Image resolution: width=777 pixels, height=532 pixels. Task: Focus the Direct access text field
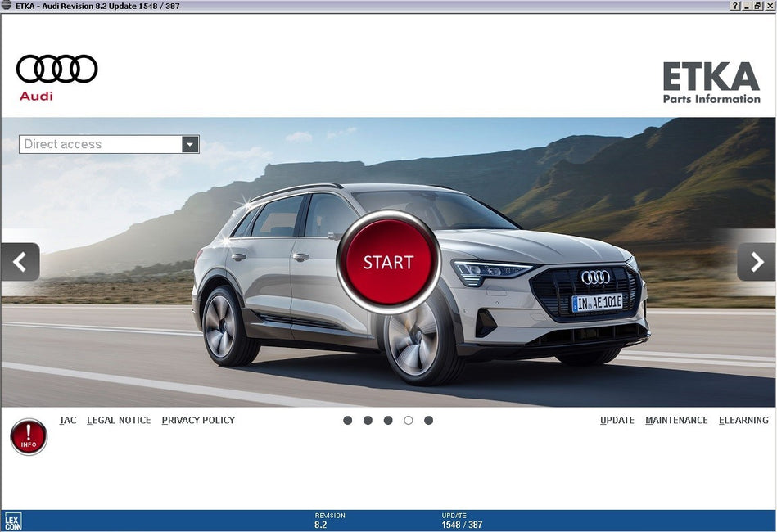coord(100,144)
